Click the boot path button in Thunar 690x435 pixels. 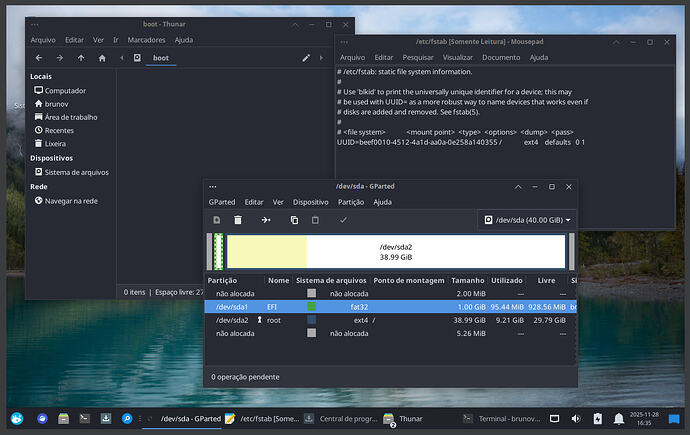coord(160,58)
